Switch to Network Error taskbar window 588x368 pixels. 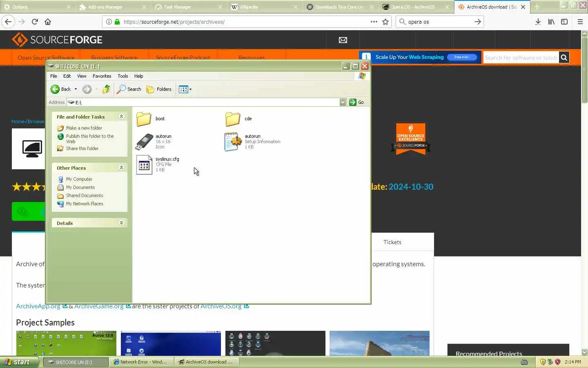(x=141, y=362)
